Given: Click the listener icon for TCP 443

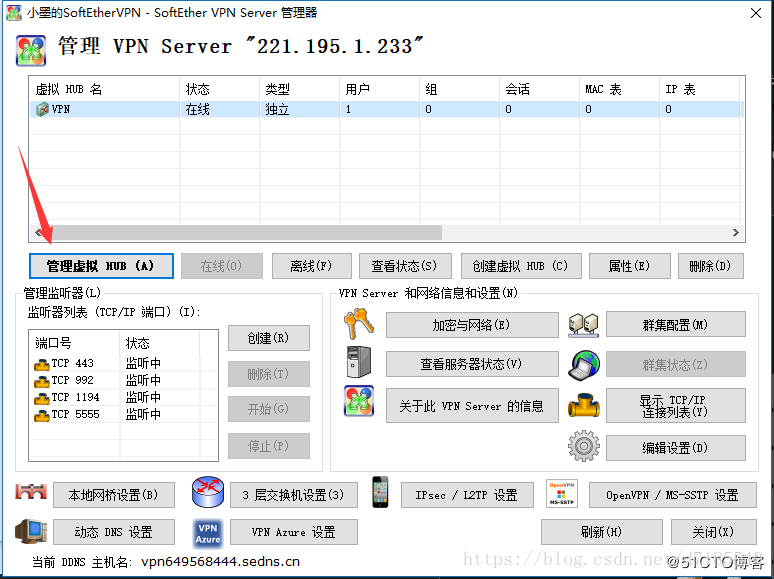Looking at the screenshot, I should [x=42, y=364].
